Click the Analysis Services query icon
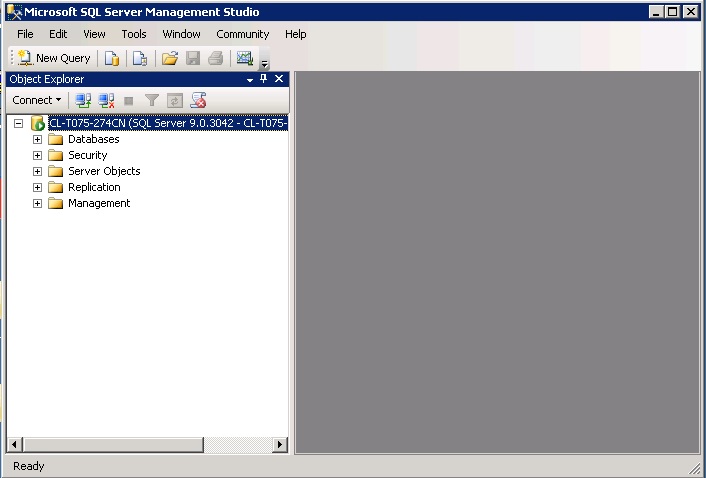This screenshot has width=706, height=478. (140, 58)
